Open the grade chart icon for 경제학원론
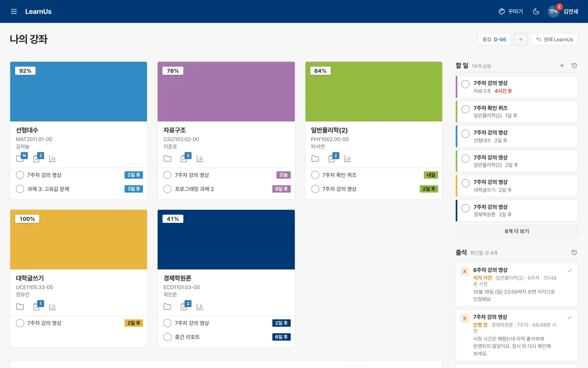The width and height of the screenshot is (588, 368). pos(200,307)
